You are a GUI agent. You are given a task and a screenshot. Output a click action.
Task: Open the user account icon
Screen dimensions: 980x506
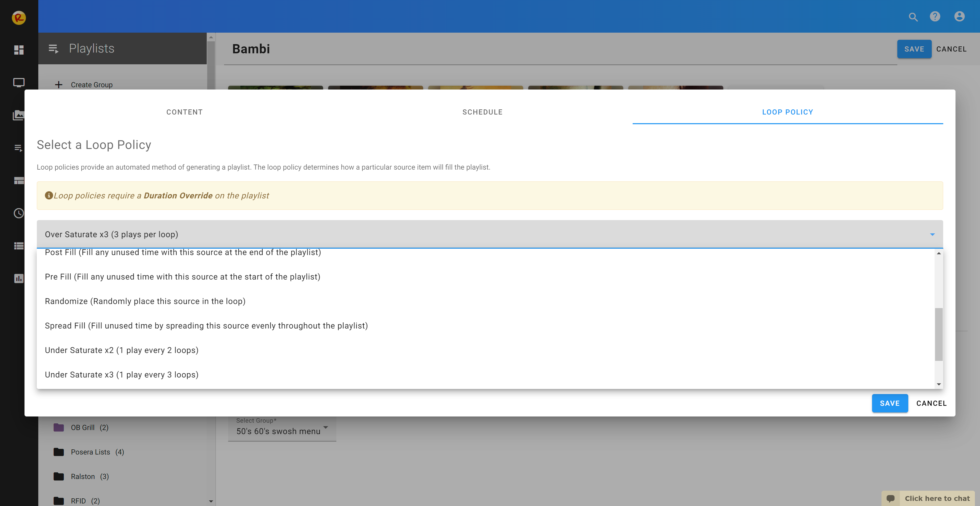(959, 17)
